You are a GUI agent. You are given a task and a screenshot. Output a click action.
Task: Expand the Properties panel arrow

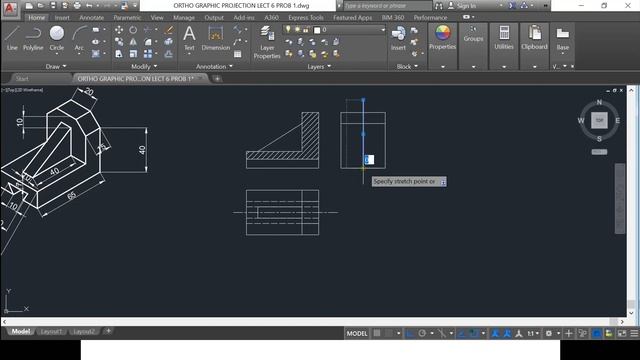point(442,67)
